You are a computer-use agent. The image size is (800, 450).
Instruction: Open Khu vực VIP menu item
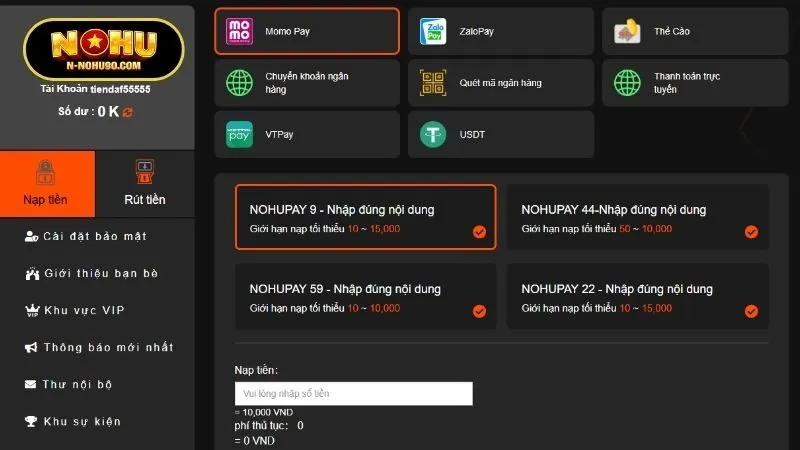(75, 310)
